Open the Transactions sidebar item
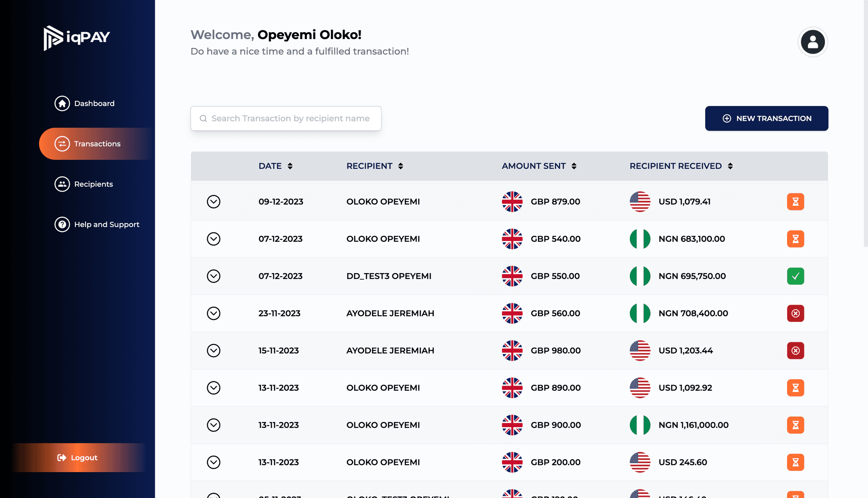Screen dimensions: 868x498 click(97, 144)
